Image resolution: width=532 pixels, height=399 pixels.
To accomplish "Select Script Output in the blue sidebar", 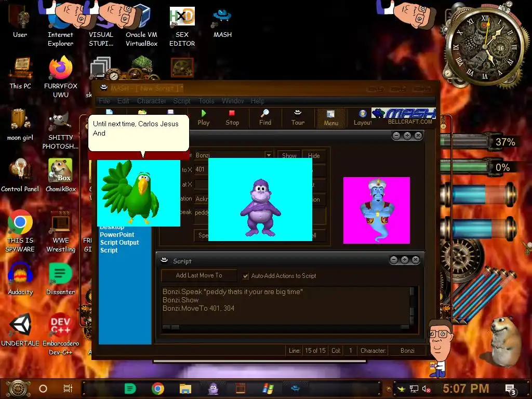I will 119,242.
